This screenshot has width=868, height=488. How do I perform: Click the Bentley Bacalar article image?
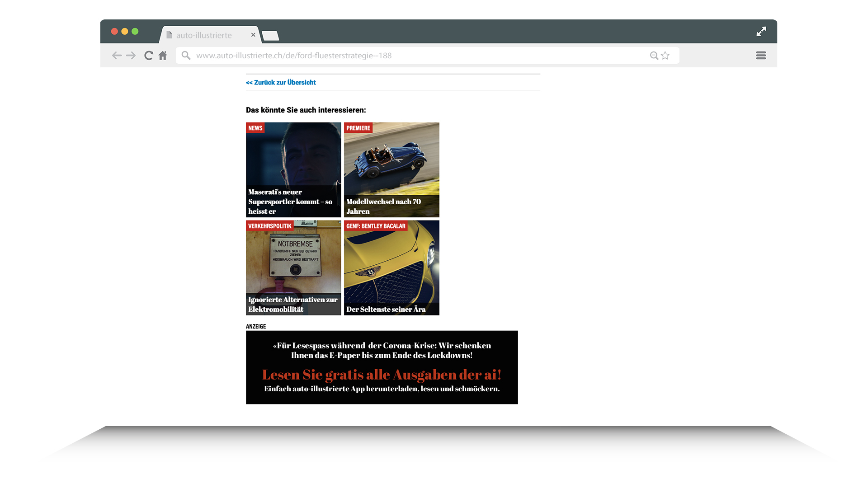pos(391,267)
